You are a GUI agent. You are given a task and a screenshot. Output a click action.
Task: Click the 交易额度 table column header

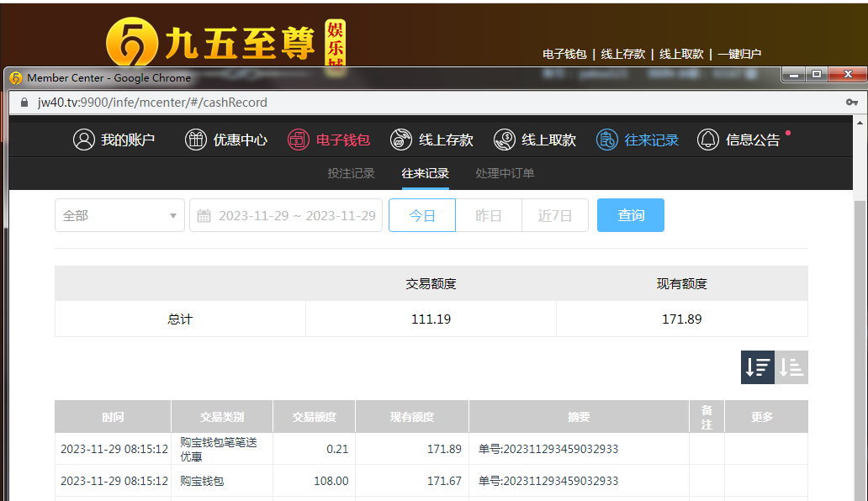[x=314, y=417]
